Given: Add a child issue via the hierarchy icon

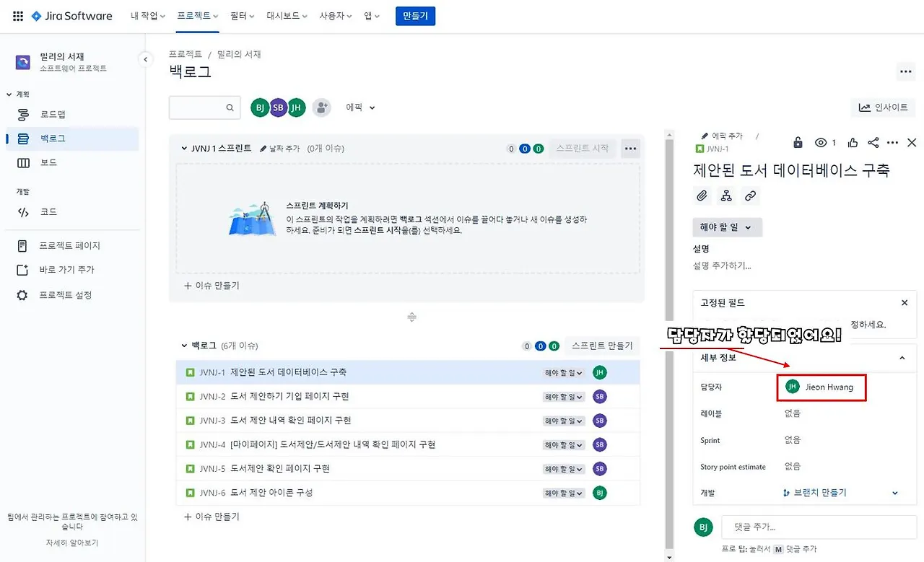Looking at the screenshot, I should 725,196.
